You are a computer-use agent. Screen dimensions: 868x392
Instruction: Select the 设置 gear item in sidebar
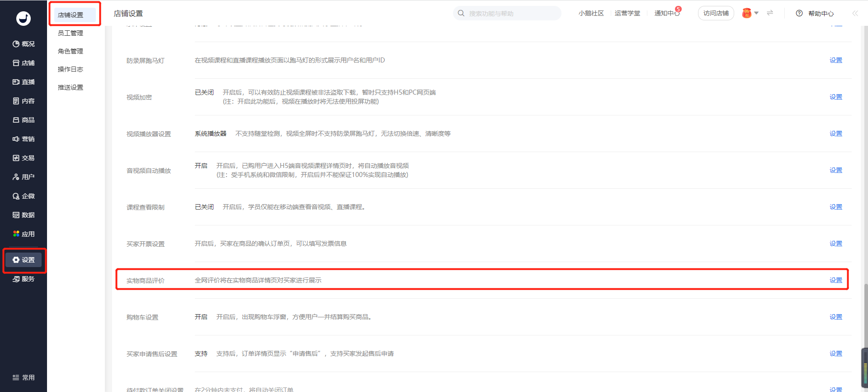24,260
